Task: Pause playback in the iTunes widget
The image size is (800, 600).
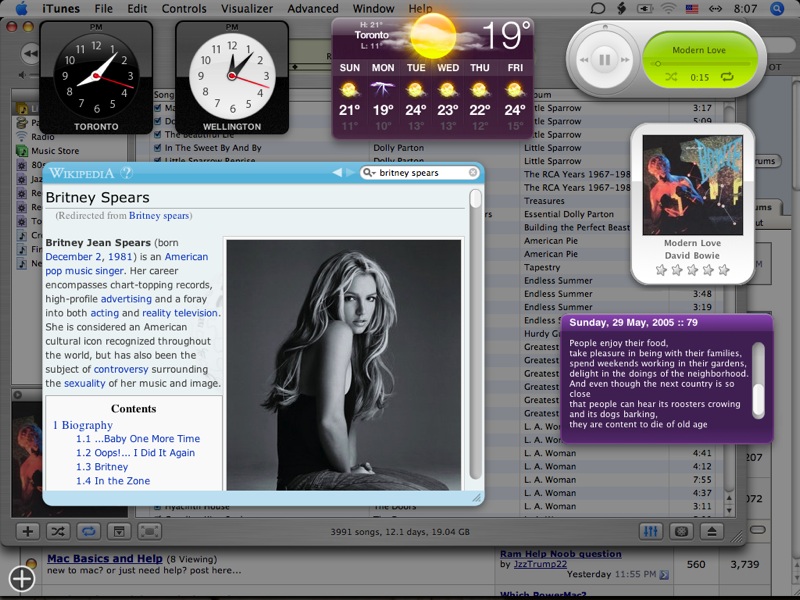Action: [604, 60]
